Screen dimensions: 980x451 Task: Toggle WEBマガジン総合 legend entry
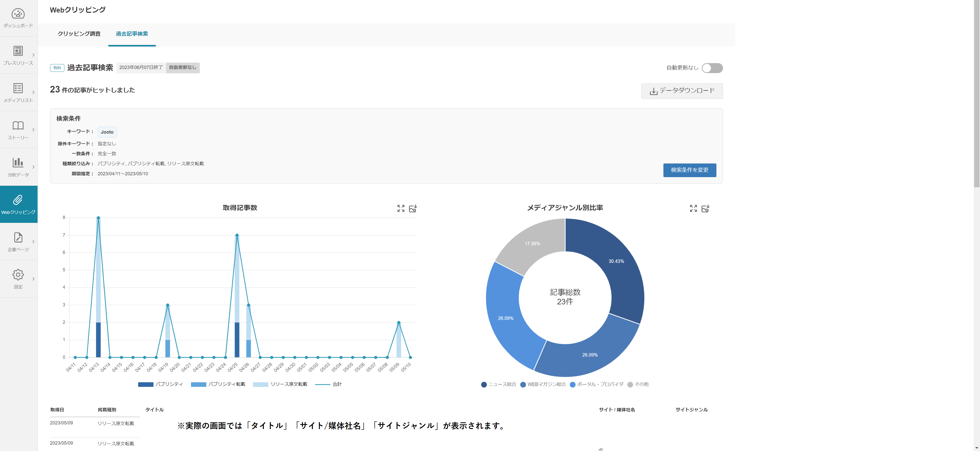pyautogui.click(x=543, y=384)
